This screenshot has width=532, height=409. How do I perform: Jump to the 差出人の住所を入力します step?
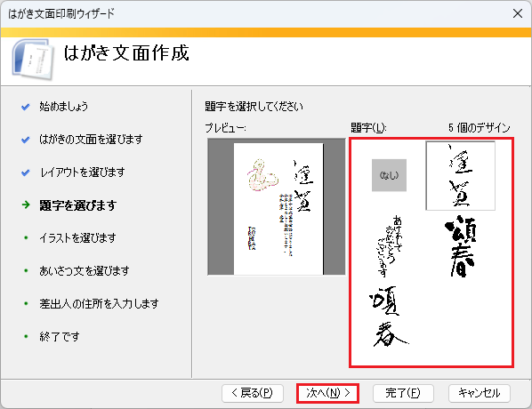tap(99, 303)
